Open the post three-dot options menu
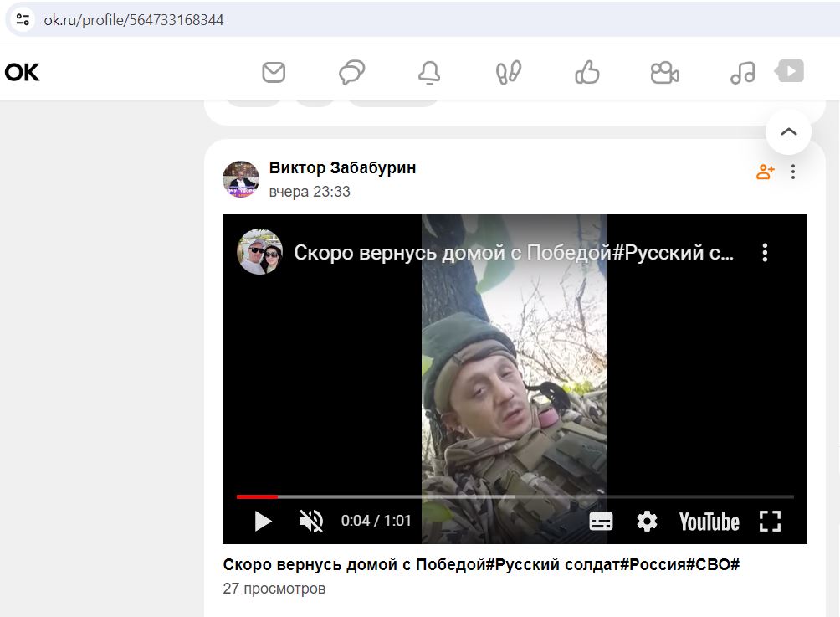 (793, 172)
